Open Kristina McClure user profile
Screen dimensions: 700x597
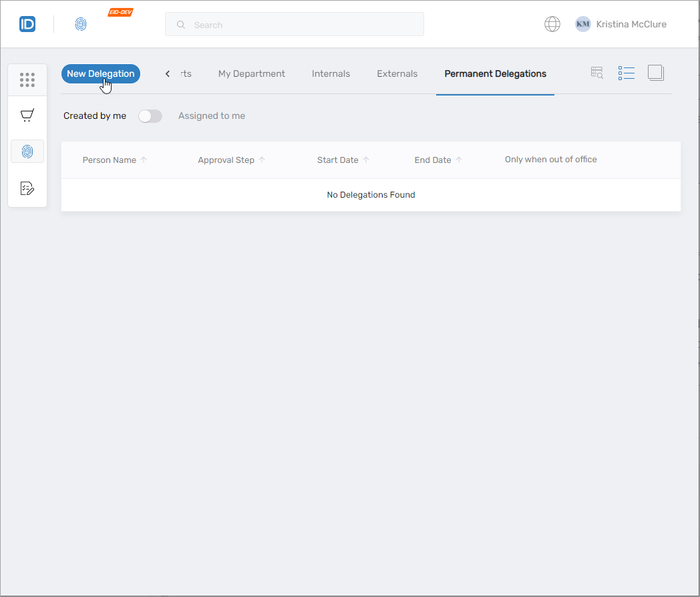point(621,25)
